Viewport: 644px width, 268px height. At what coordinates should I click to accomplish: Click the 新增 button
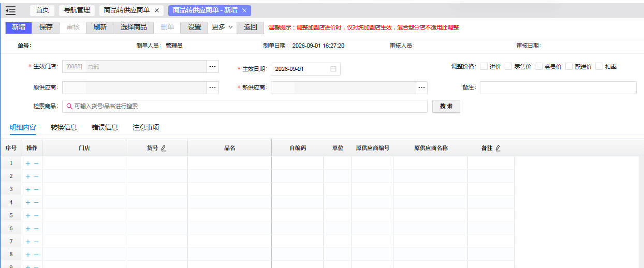pos(19,27)
